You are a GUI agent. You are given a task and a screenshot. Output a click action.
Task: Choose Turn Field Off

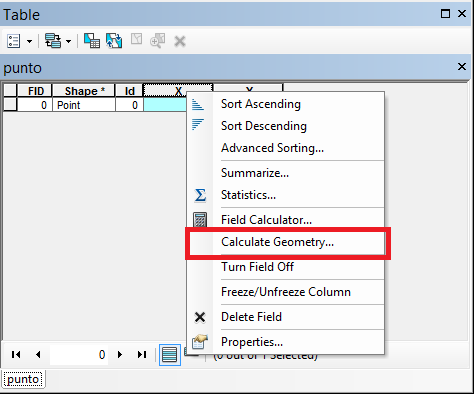[257, 267]
